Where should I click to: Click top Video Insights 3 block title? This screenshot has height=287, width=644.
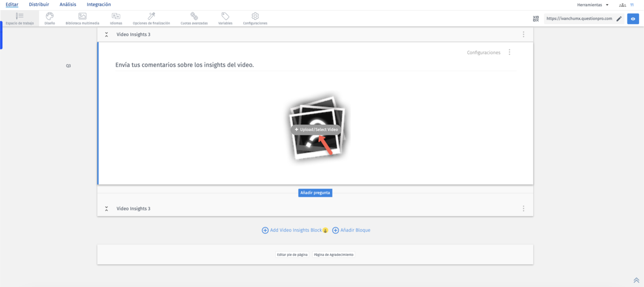pos(133,34)
